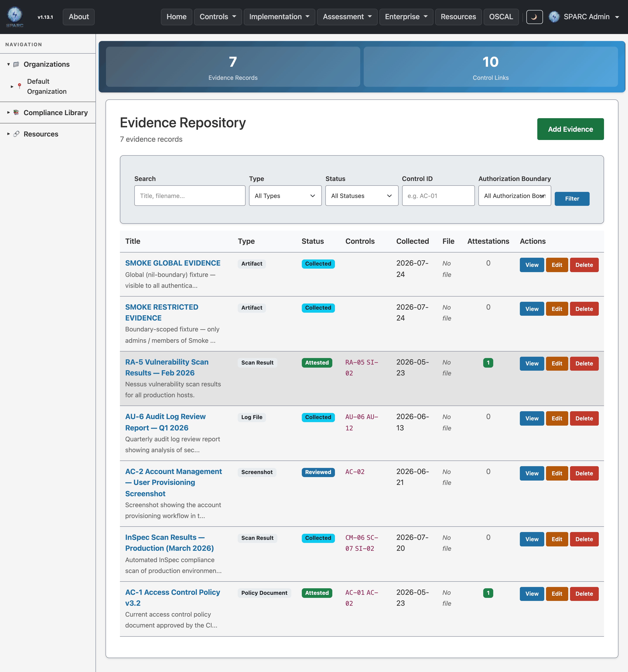Focus the Search title/filename field
Viewport: 628px width, 672px height.
pos(190,196)
